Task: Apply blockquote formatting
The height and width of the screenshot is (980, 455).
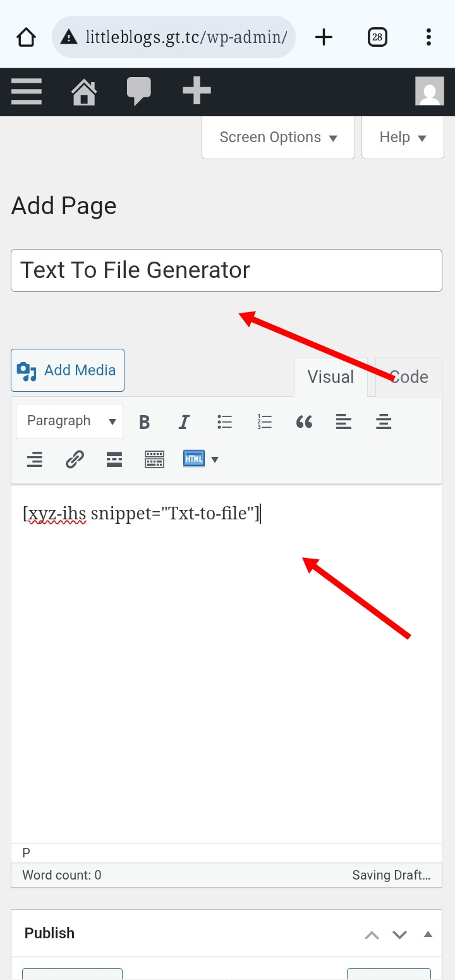Action: (x=304, y=422)
